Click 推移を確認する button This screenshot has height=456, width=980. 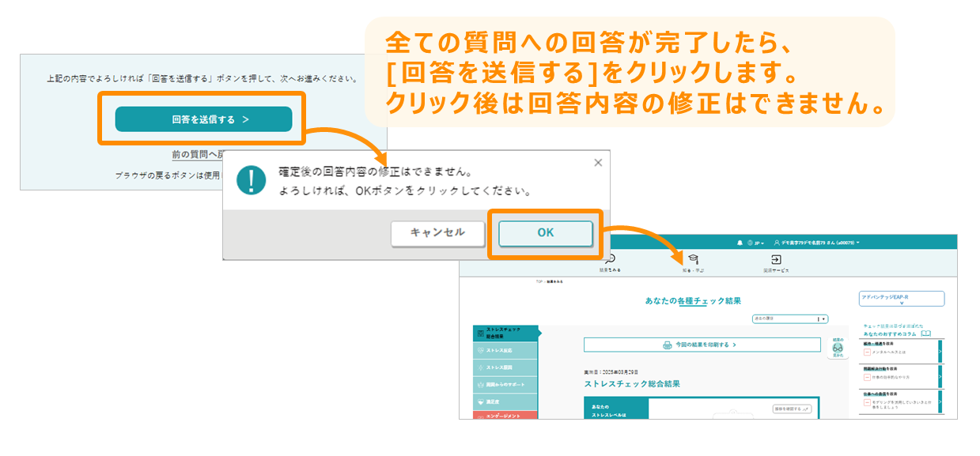tap(792, 409)
